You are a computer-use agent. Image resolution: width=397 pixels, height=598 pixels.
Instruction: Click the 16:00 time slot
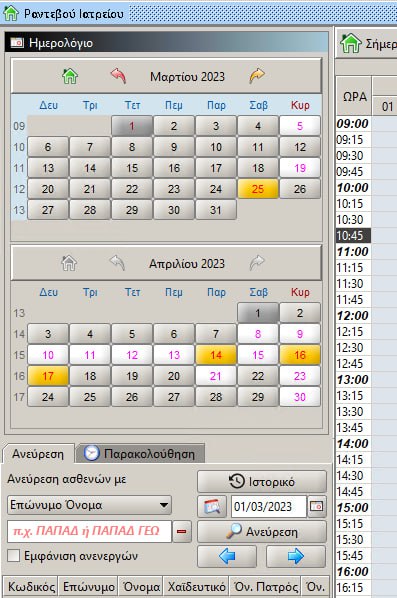click(353, 571)
